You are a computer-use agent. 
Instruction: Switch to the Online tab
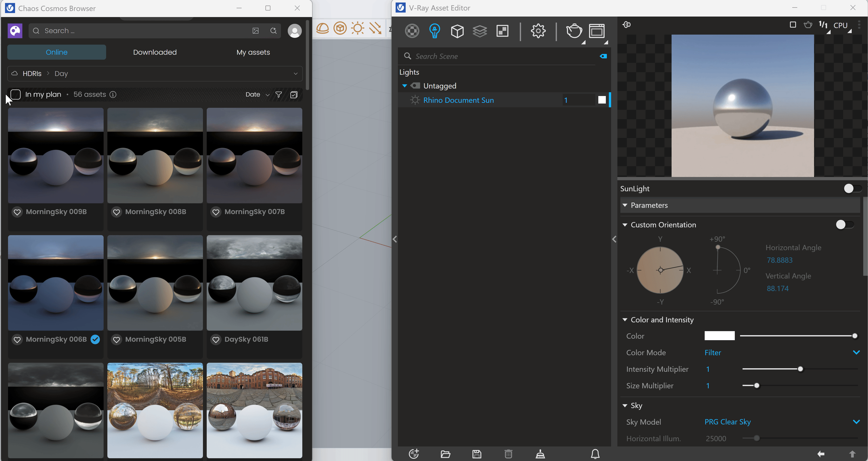(57, 52)
